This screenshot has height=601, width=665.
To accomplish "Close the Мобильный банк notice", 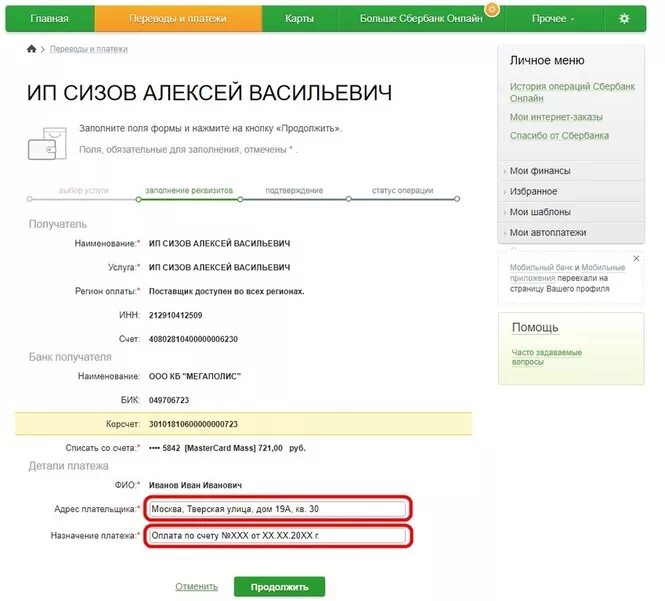I will (636, 259).
